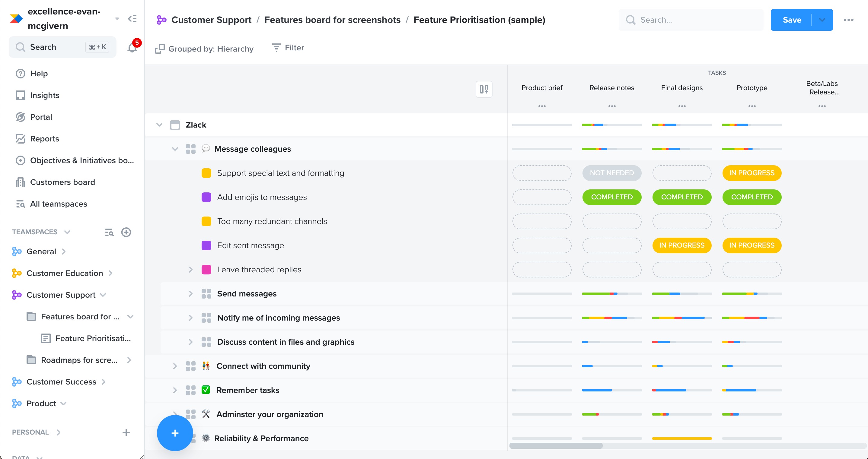This screenshot has width=868, height=459.
Task: Collapse Features board for folder chevron
Action: pyautogui.click(x=130, y=317)
